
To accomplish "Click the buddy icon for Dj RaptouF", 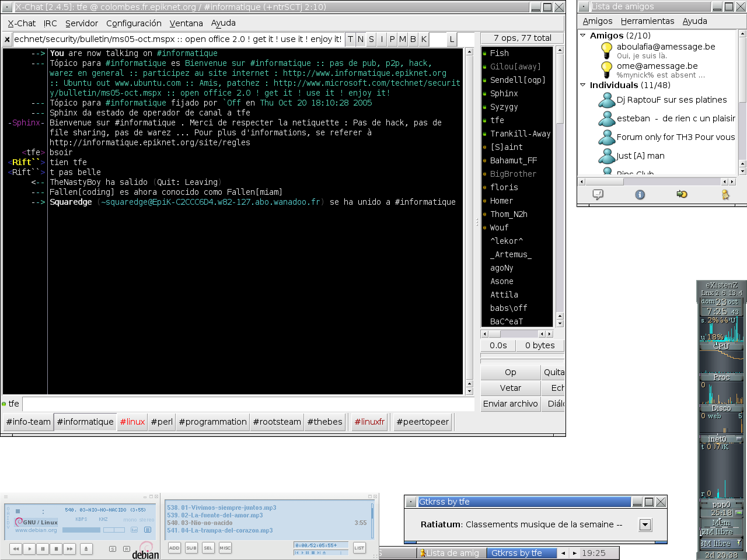I will (607, 100).
